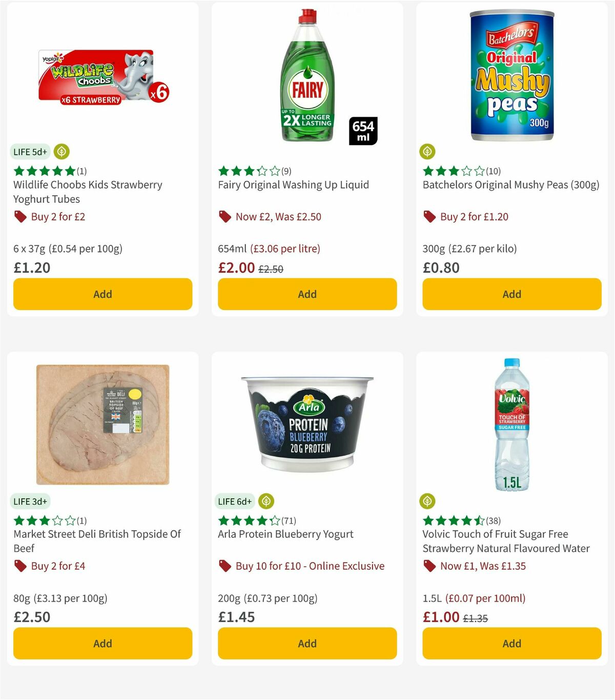Select the fifth star on Wildlife Choobs rating
615x700 pixels.
coord(70,171)
